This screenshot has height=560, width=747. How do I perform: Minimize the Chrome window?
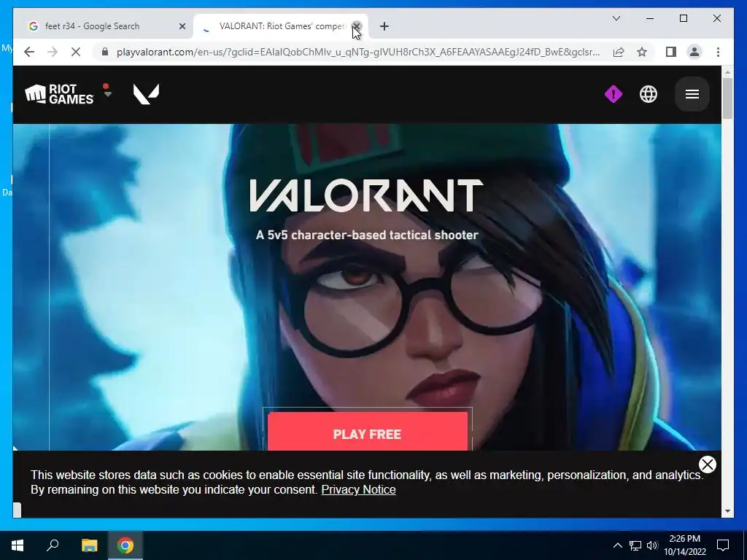pyautogui.click(x=650, y=18)
